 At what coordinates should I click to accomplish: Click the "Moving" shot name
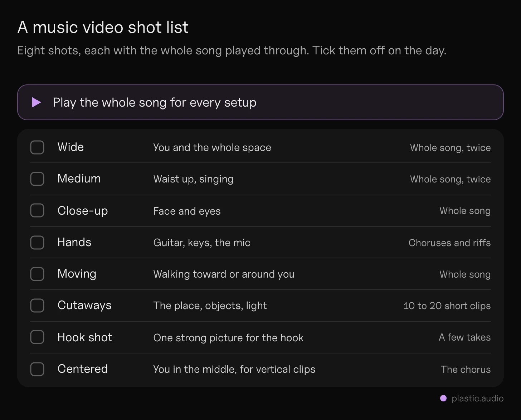[x=77, y=274]
